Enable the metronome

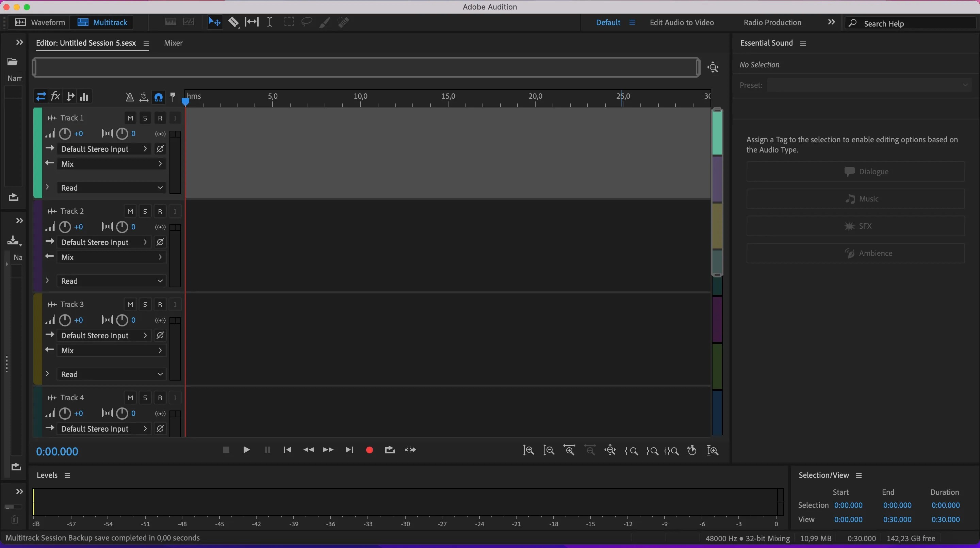point(130,97)
